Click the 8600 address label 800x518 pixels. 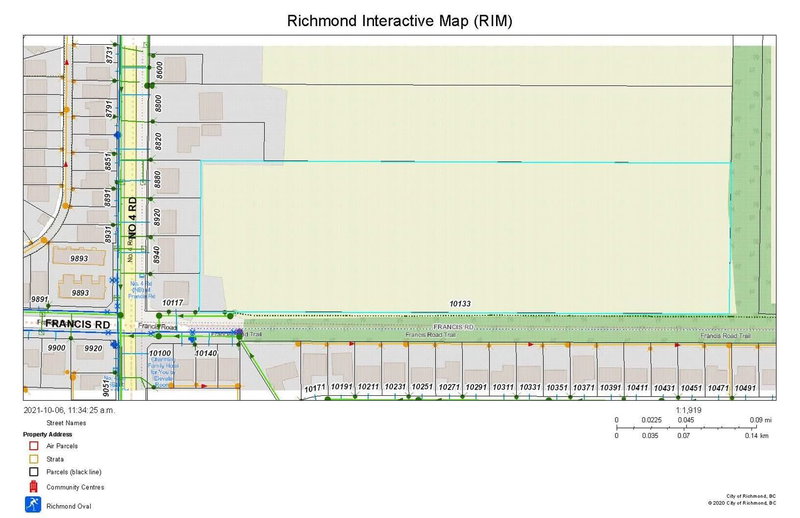[x=160, y=70]
